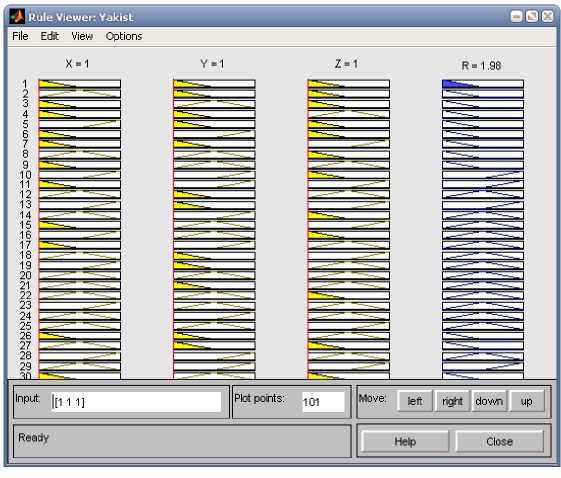561x478 pixels.
Task: Click the Close button at bottom right
Action: [499, 442]
